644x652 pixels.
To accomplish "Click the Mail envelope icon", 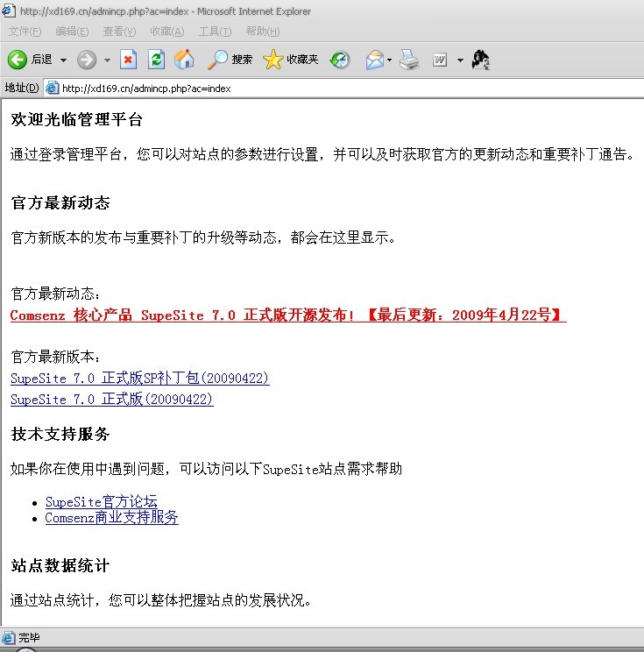I will 375,60.
